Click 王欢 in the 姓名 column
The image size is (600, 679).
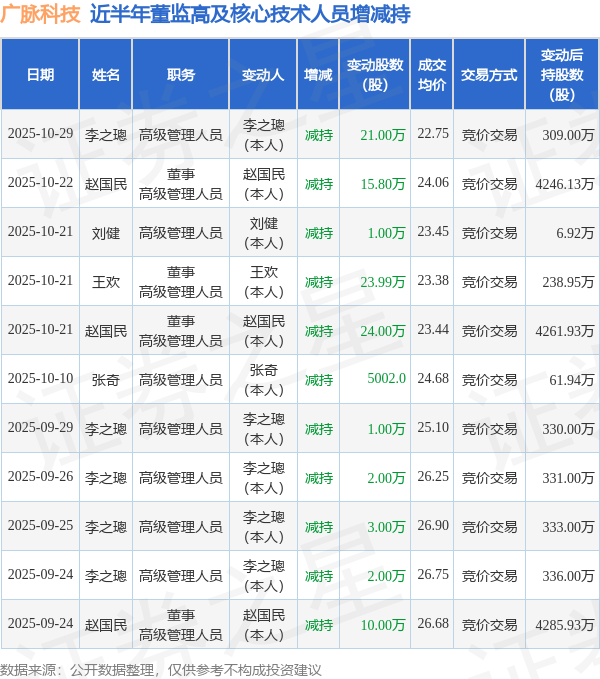pos(106,282)
